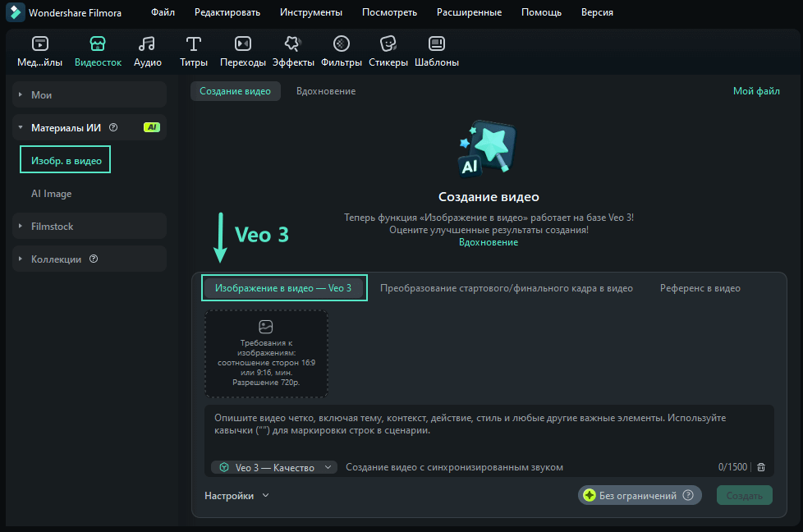
Task: Open the Переходы transitions icon
Action: 243,44
